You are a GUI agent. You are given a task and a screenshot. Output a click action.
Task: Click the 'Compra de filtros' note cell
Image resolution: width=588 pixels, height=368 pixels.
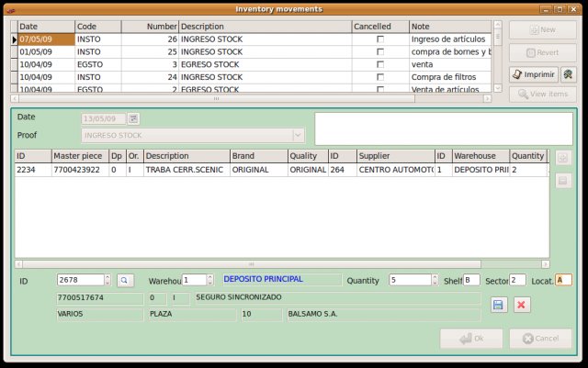point(450,77)
